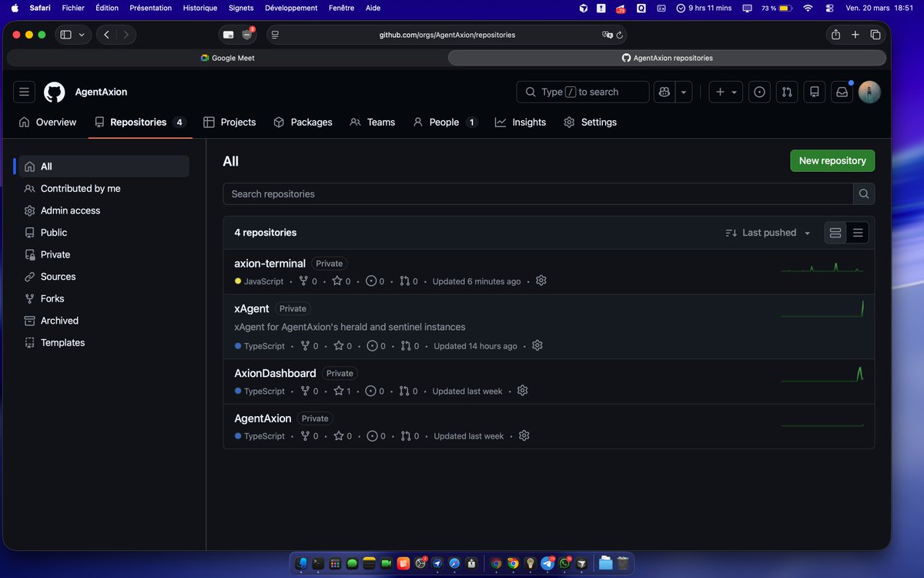This screenshot has height=578, width=924.
Task: Click the translate icon in the address bar
Action: coord(608,35)
